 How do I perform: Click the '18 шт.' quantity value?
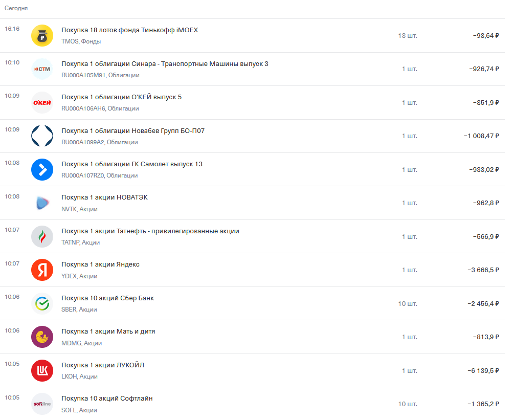[408, 36]
